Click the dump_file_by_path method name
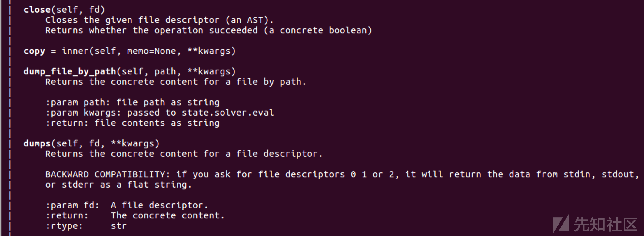The image size is (644, 236). coord(70,72)
